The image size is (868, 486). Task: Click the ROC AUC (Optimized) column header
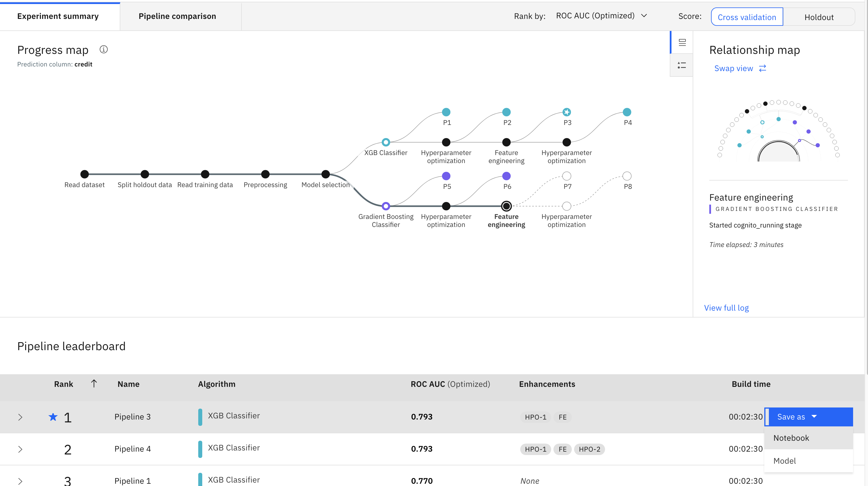tap(450, 384)
